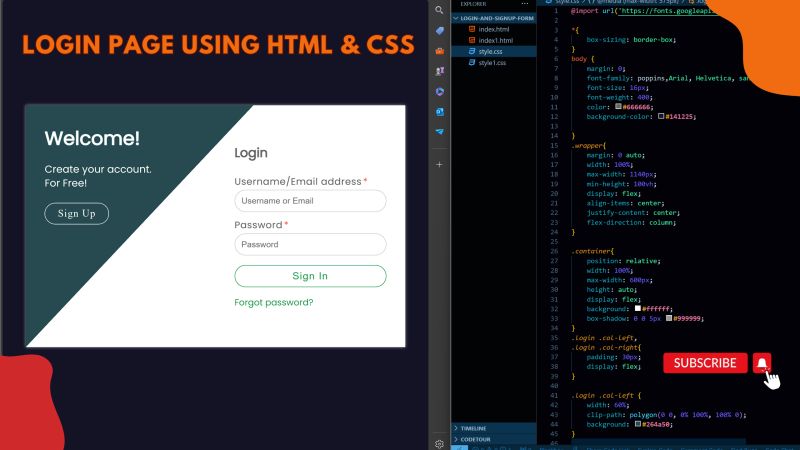The image size is (800, 450).
Task: Click the 'flex-direction: column;' code line
Action: pos(631,222)
